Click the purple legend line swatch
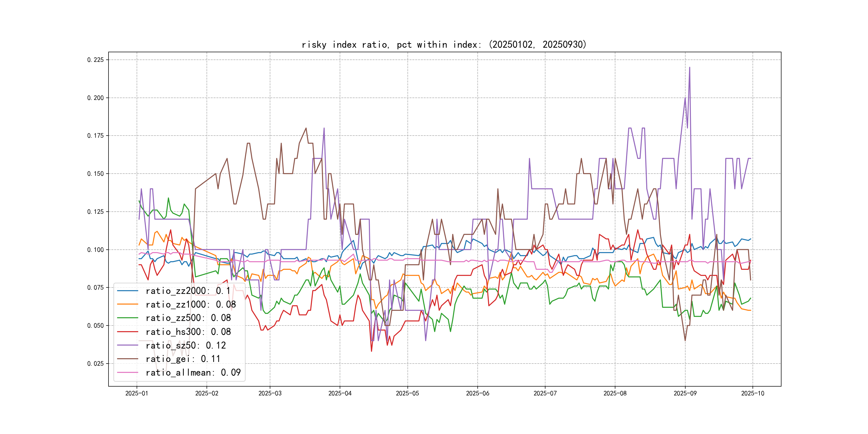 [127, 345]
